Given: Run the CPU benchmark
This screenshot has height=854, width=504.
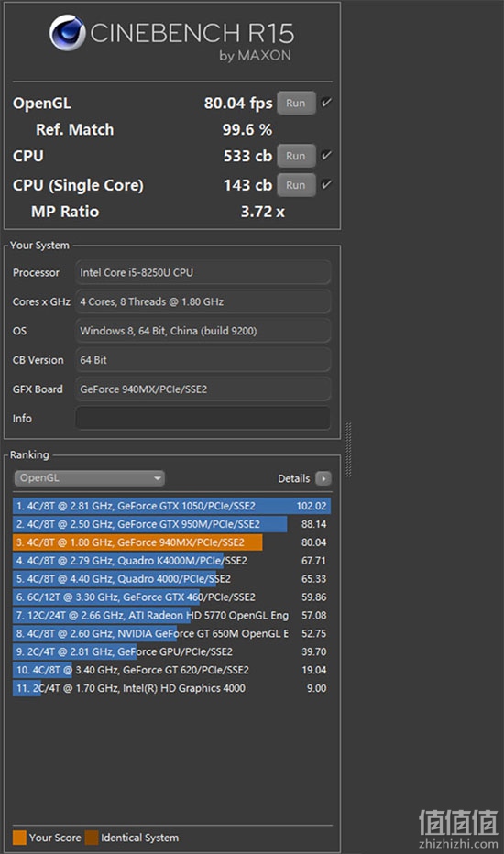Looking at the screenshot, I should [296, 156].
